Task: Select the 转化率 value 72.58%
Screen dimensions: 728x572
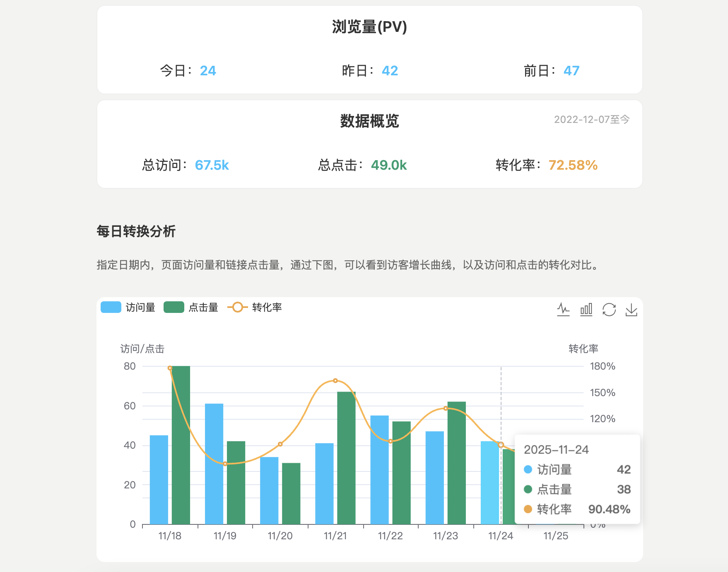Action: (573, 165)
